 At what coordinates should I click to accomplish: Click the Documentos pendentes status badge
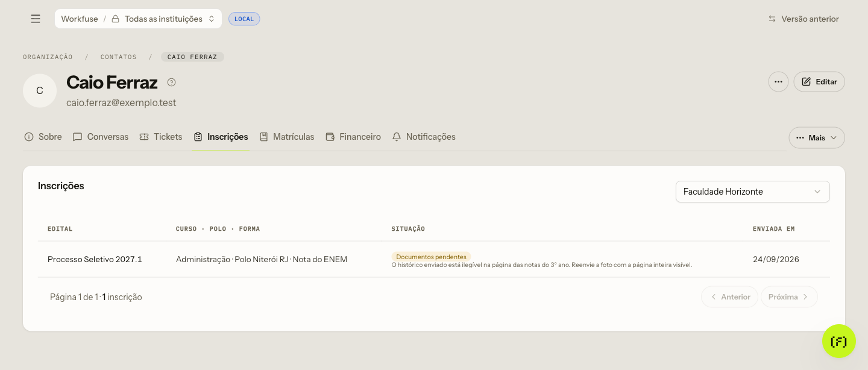tap(431, 257)
